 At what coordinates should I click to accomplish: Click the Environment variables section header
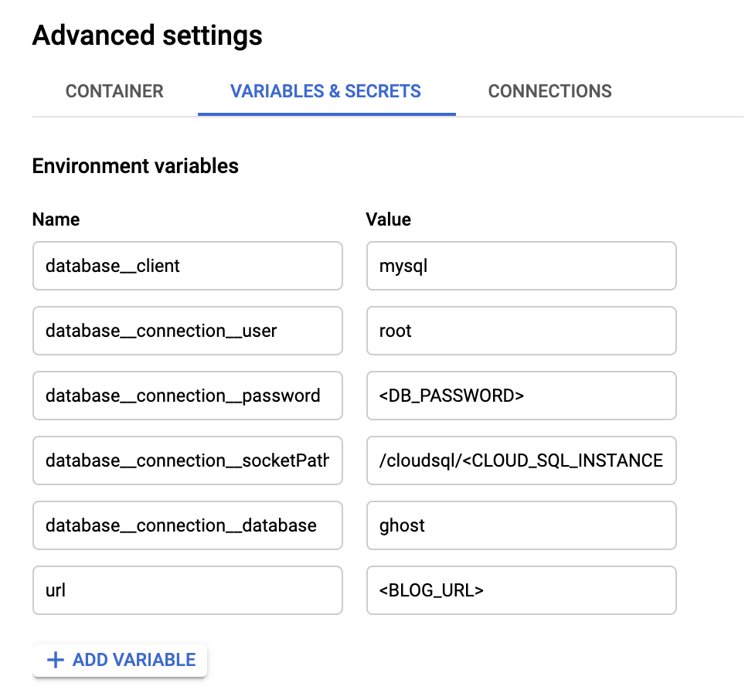pos(134,165)
